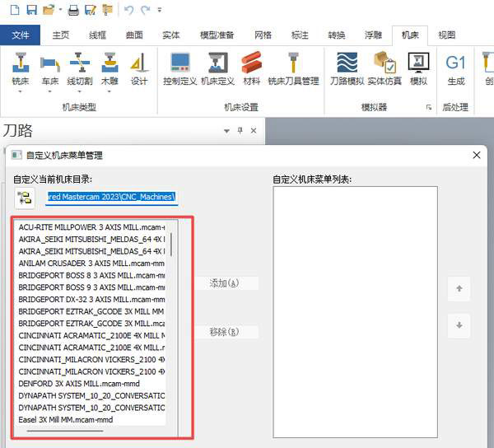This screenshot has height=448, width=494.
Task: Toggle the 刀路 panel pin
Action: 240,130
